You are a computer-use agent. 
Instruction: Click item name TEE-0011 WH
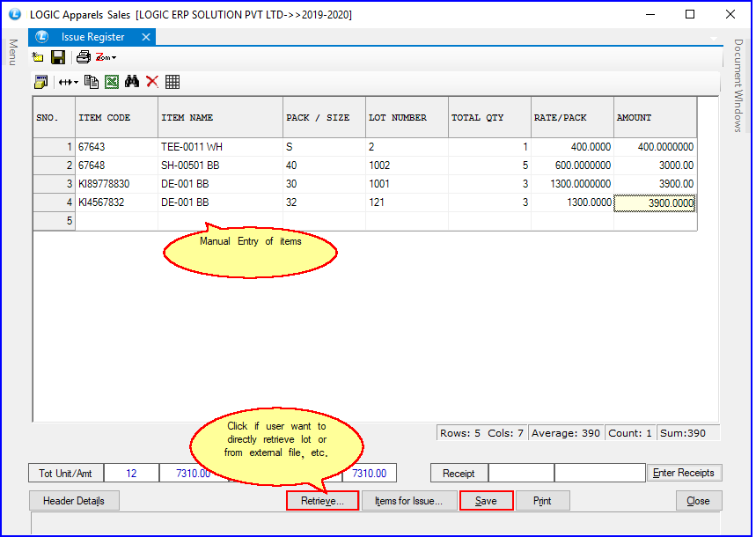(x=220, y=147)
